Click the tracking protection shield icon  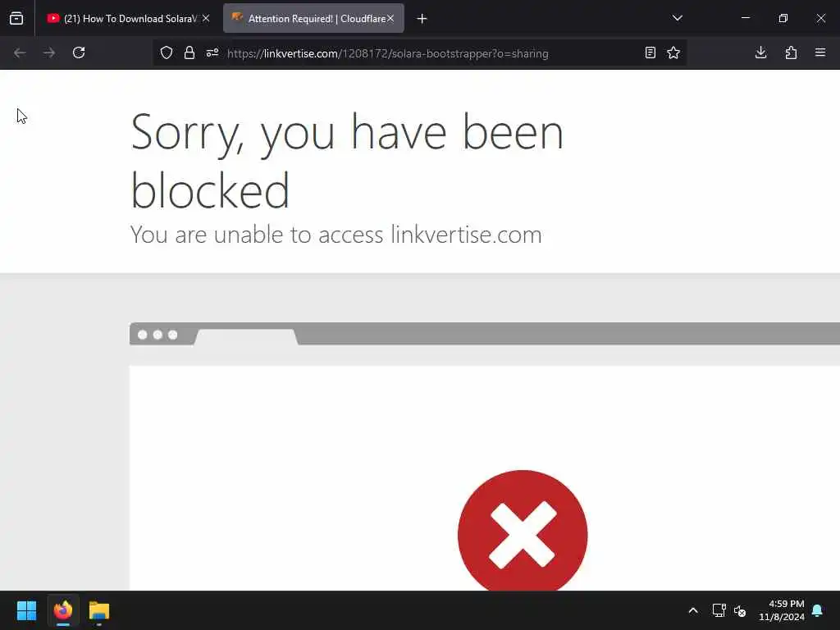(167, 52)
